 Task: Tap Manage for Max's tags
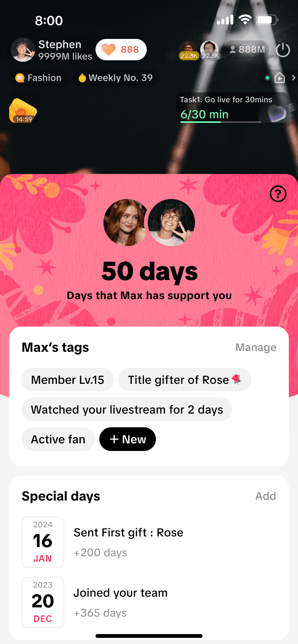click(256, 348)
